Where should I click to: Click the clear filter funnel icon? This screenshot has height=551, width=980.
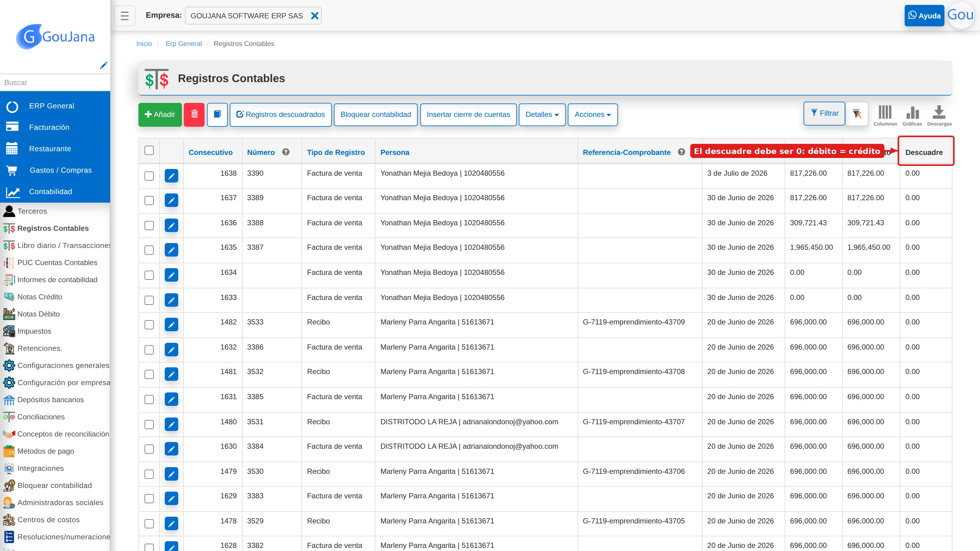point(857,114)
